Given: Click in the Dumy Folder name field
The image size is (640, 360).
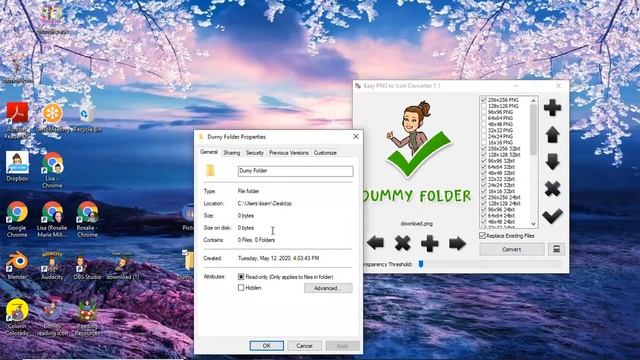Looking at the screenshot, I should point(296,171).
